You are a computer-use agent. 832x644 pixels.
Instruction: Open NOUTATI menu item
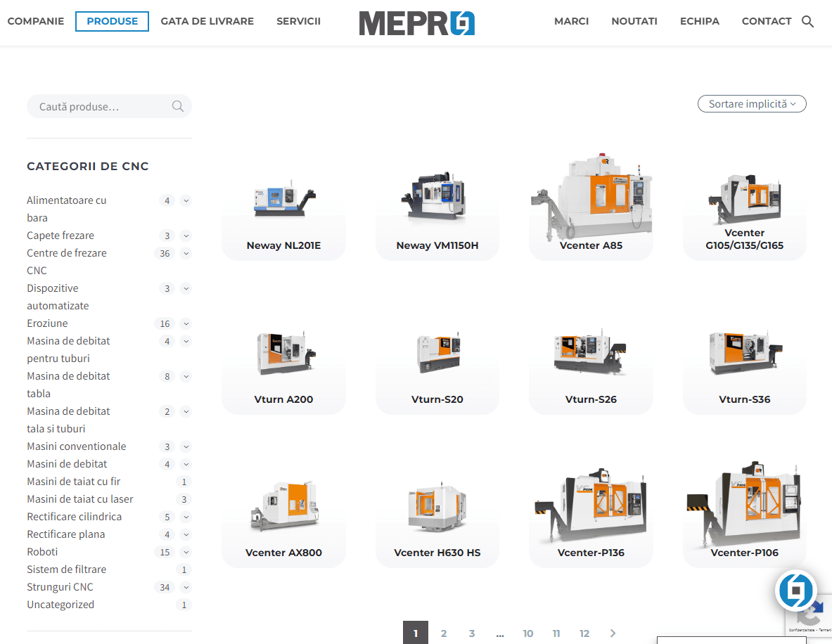pos(634,21)
